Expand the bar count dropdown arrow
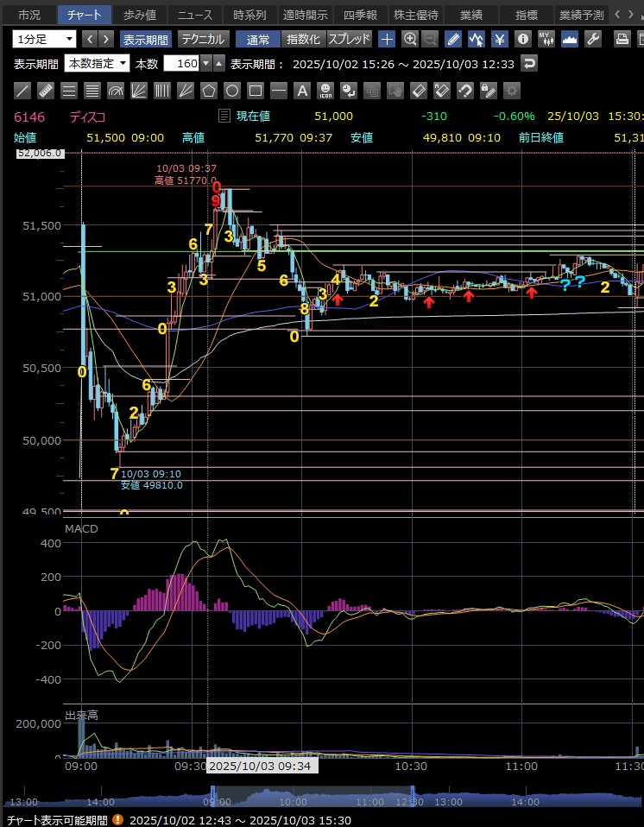The width and height of the screenshot is (644, 827). (x=205, y=63)
